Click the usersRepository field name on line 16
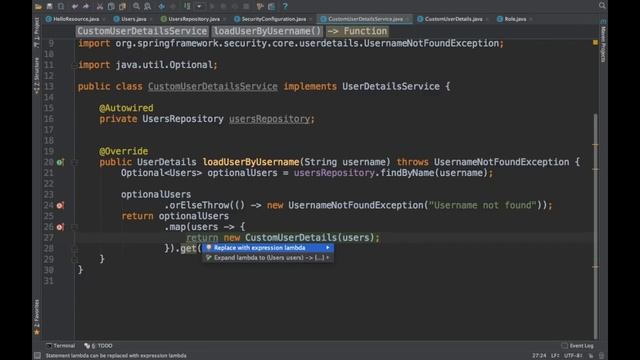Viewport: 640px width, 360px height. (269, 119)
